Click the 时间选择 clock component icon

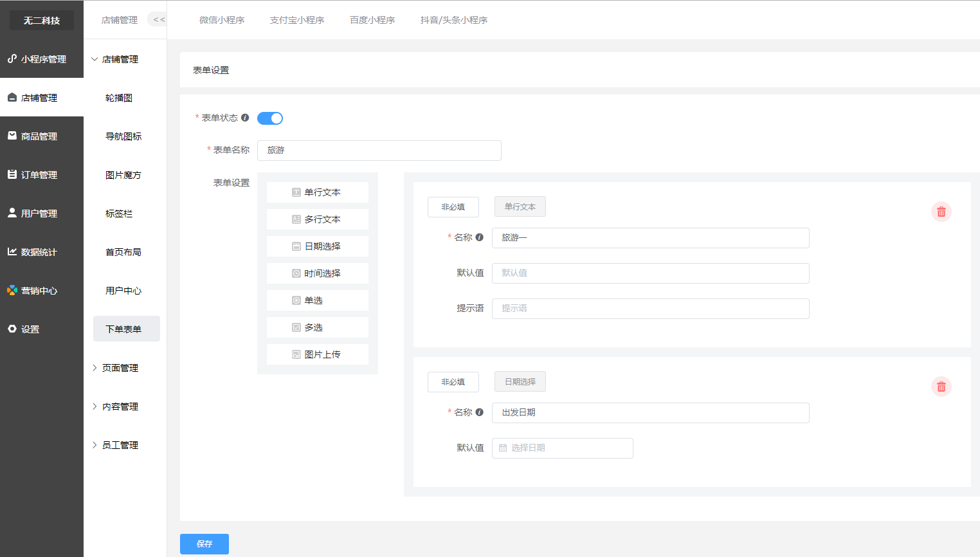pos(296,273)
